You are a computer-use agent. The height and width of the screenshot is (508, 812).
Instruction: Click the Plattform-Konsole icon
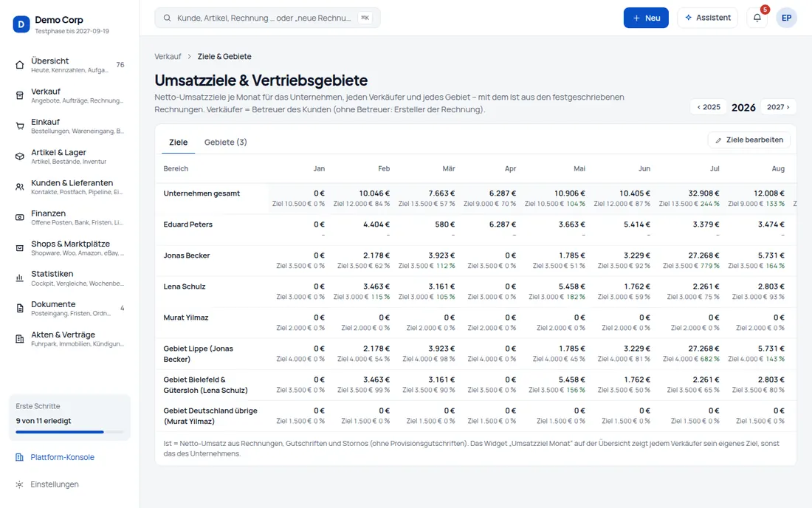(x=20, y=457)
